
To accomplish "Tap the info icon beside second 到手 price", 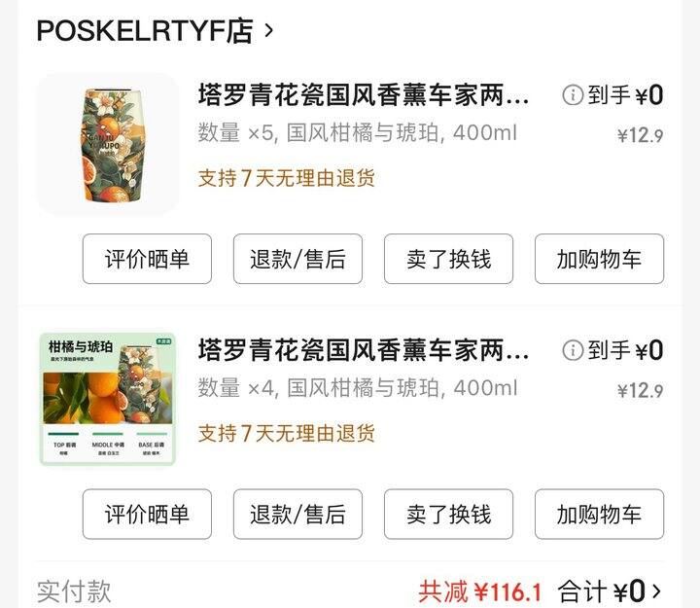I will point(573,350).
